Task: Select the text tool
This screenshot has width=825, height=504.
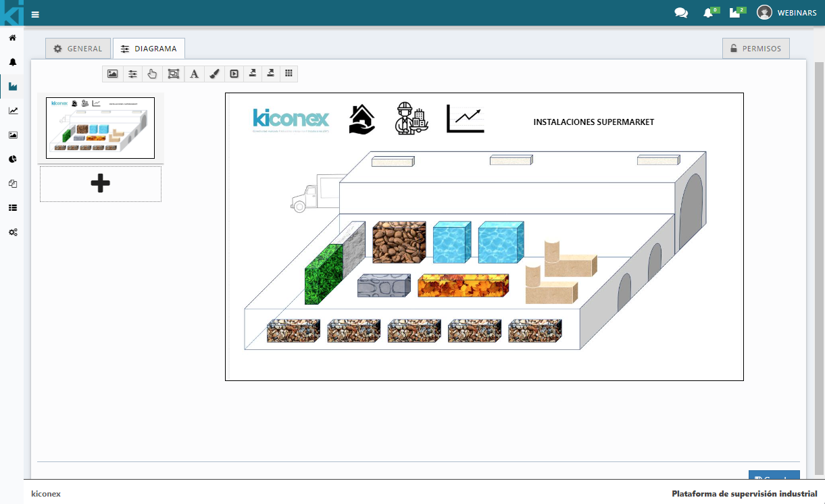Action: 194,74
